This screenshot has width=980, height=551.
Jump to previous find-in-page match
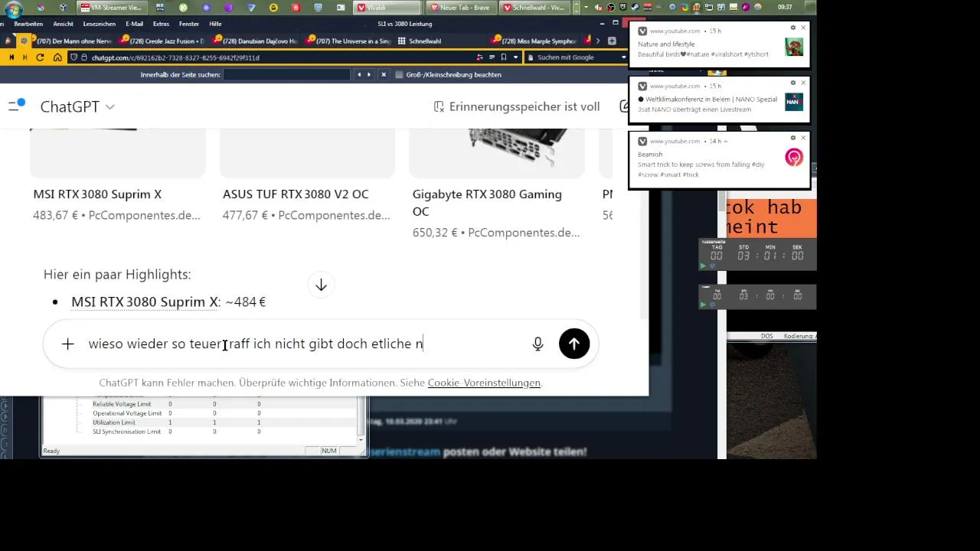click(x=358, y=75)
